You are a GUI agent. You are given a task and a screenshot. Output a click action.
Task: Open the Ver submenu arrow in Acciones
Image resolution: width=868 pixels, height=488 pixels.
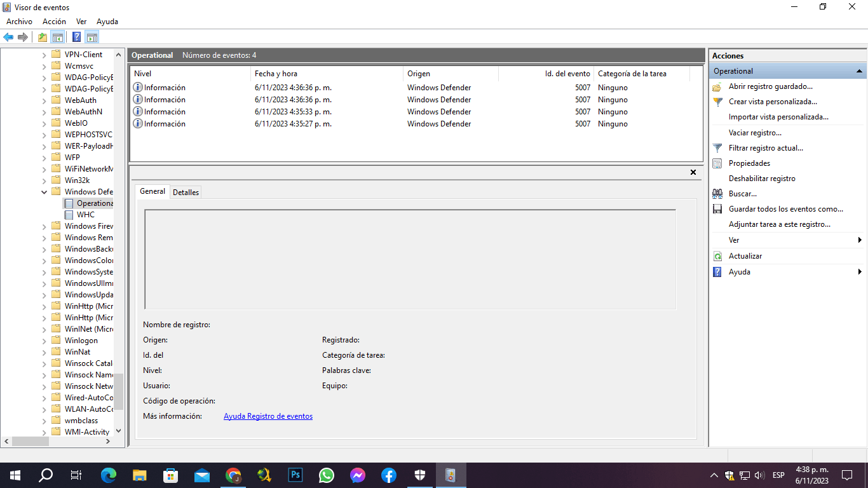point(860,240)
